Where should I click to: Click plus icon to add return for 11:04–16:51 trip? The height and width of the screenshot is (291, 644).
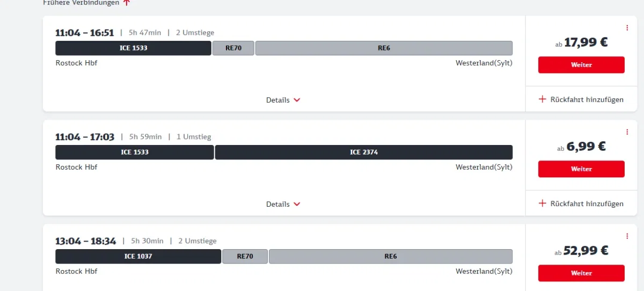pos(542,99)
